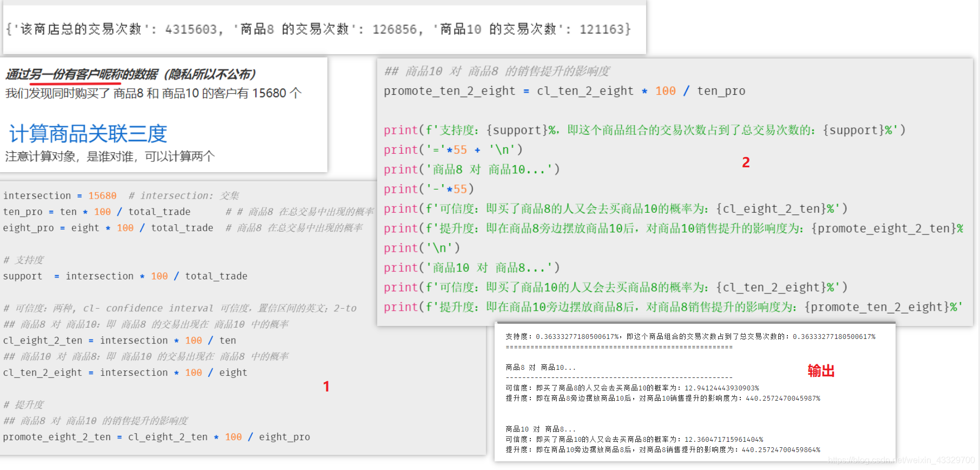Click the print line containing {cl_ten_2_eight}%
Screen dimensions: 980x470
click(x=615, y=288)
